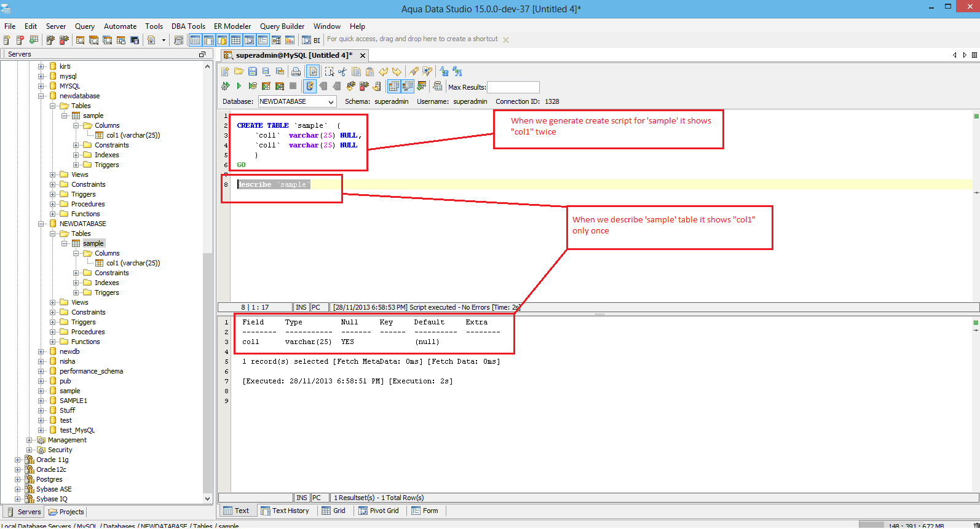Toggle the first highlighted table view button
This screenshot has height=529, width=980.
click(195, 40)
